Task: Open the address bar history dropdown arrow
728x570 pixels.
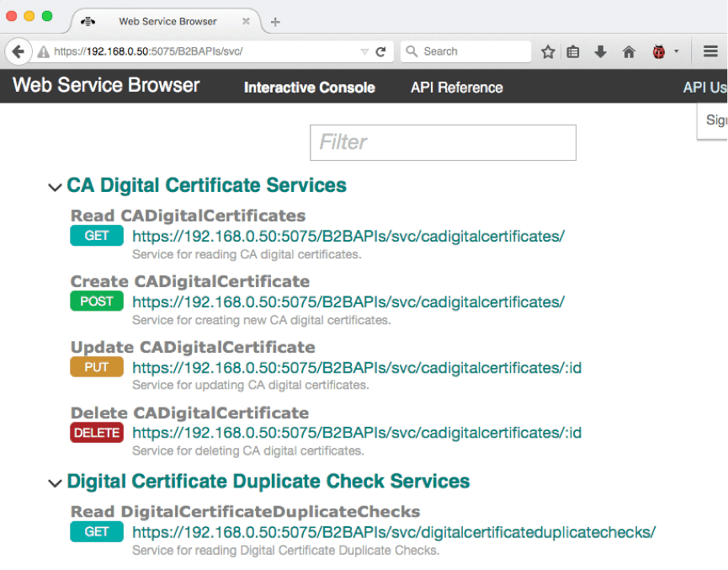Action: (x=364, y=51)
